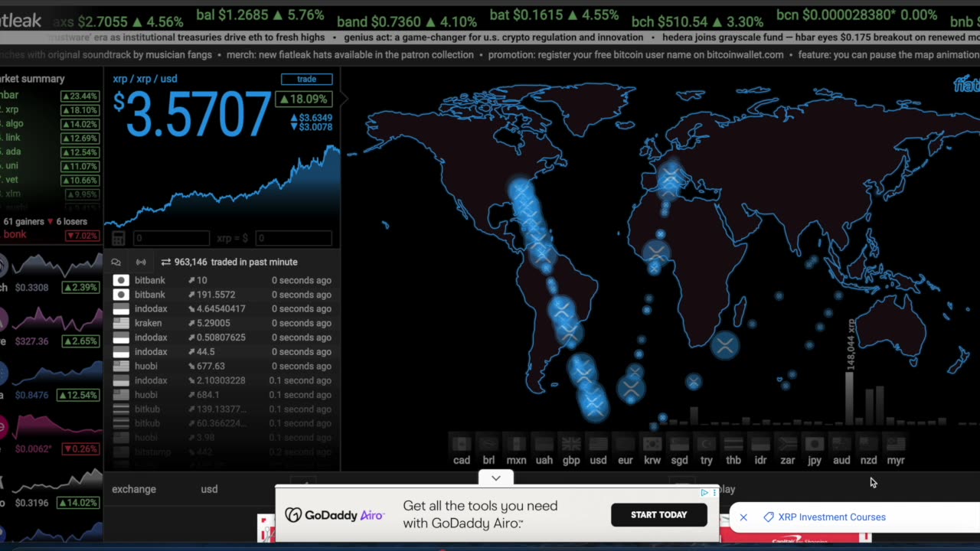Click the 6 losers label

pyautogui.click(x=70, y=222)
